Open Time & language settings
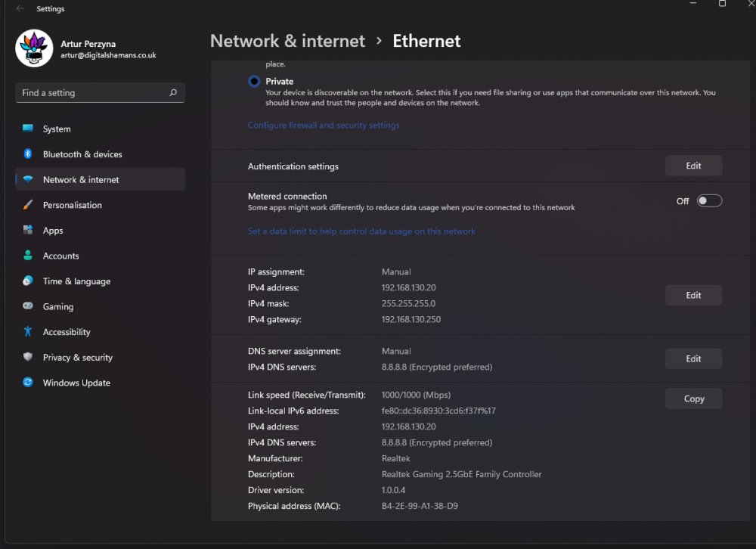Viewport: 756px width, 549px height. [100, 281]
